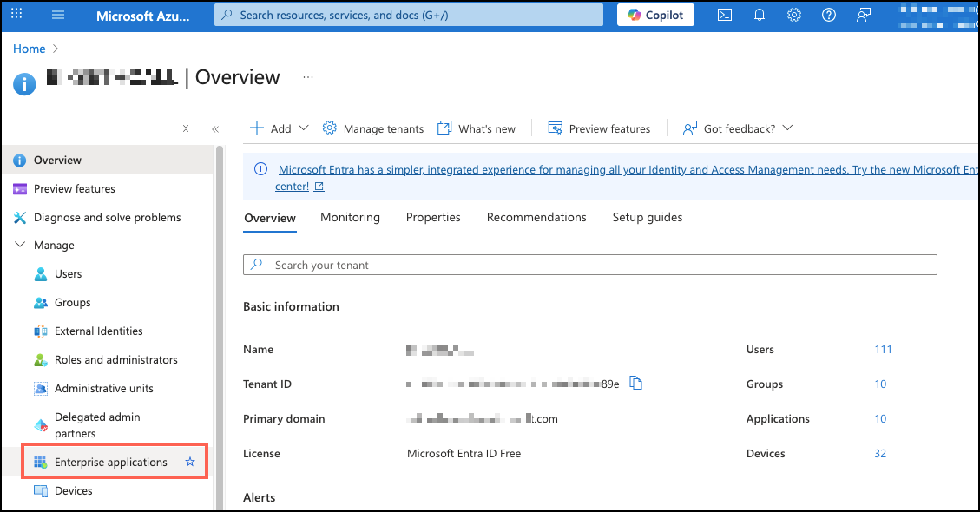The image size is (980, 512).
Task: Open the Recommendations tab
Action: (536, 217)
